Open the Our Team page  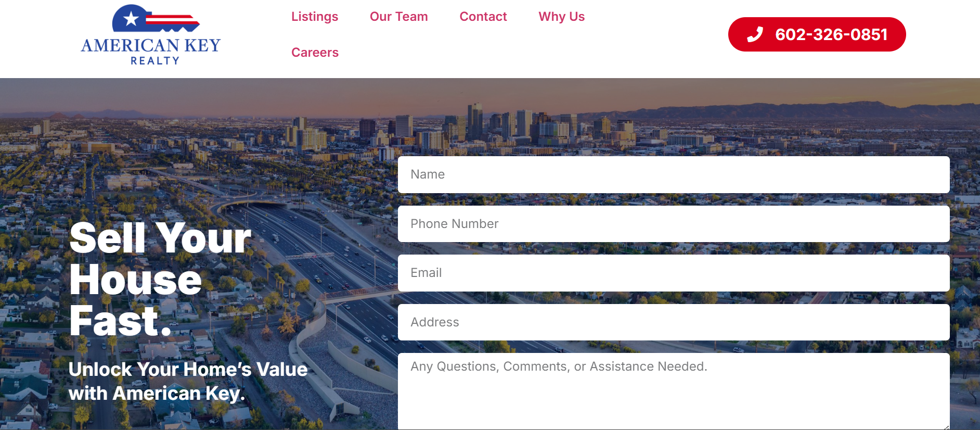(399, 17)
